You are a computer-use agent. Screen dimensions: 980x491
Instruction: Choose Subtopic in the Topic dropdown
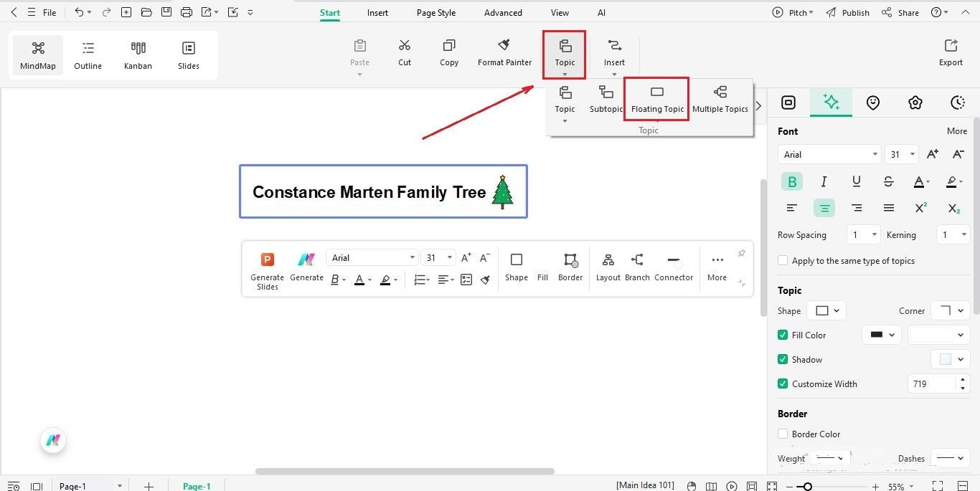(606, 100)
